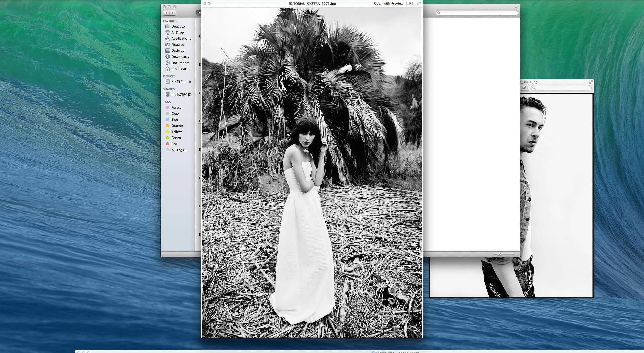Image resolution: width=644 pixels, height=353 pixels.
Task: Open Pictures in the Finder sidebar
Action: [x=177, y=45]
